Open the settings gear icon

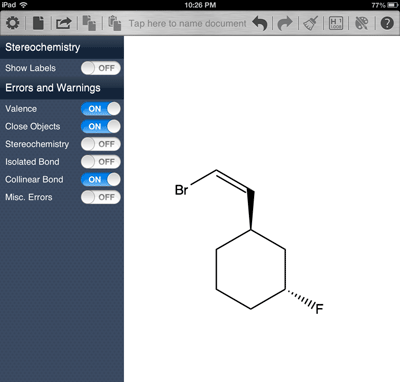point(13,23)
